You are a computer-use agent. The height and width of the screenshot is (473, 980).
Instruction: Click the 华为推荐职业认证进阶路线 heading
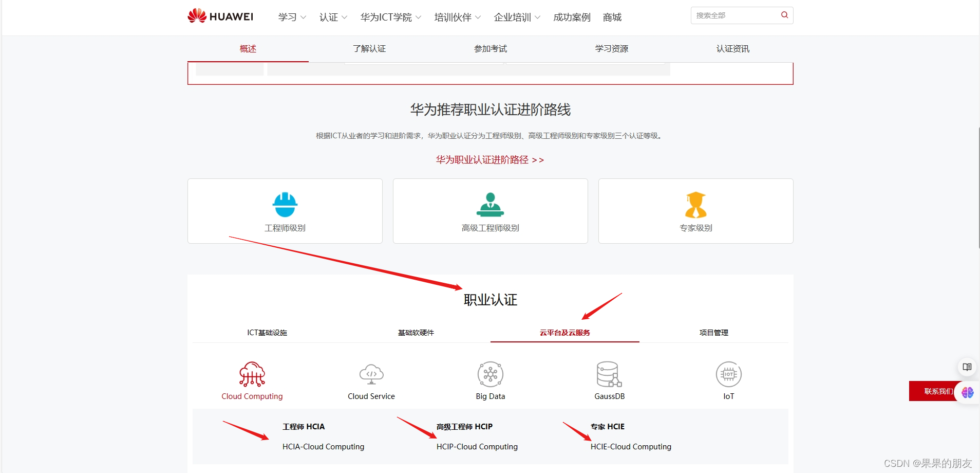tap(491, 110)
